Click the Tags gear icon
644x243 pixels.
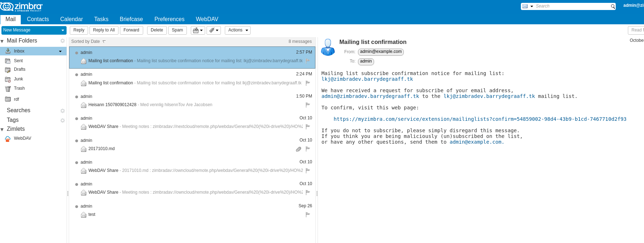(x=63, y=120)
